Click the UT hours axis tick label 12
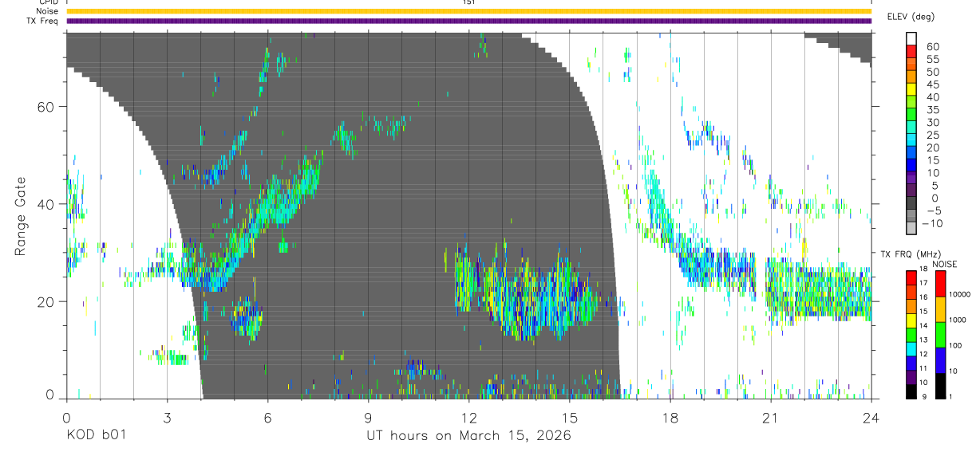Screen dimensions: 980x452 (469, 417)
